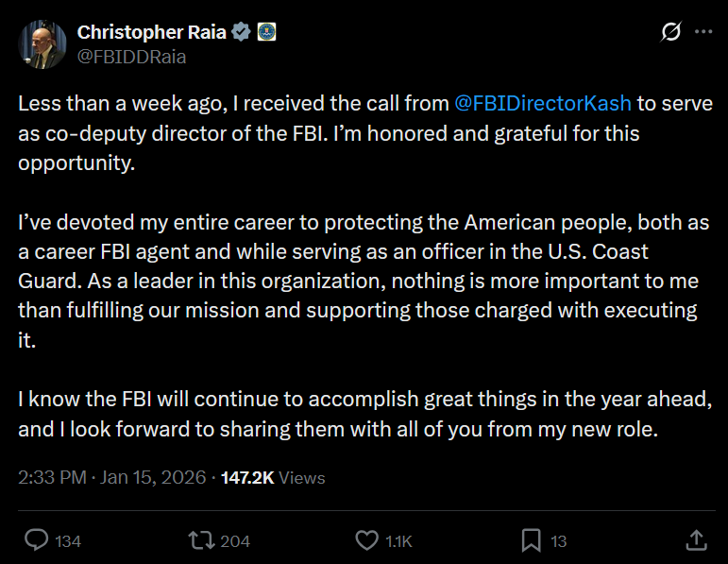Open the @FBIDDRaia handle link

coord(131,57)
